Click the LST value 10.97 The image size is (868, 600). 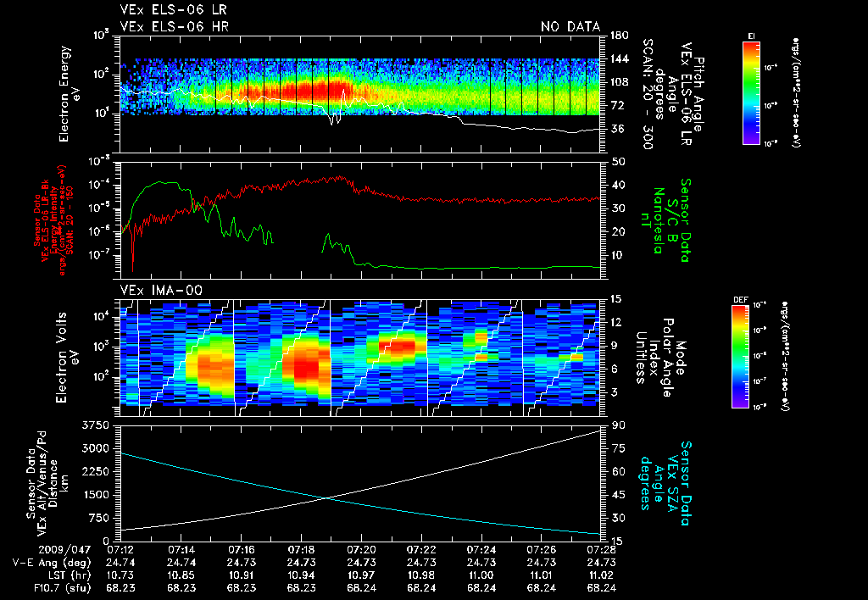361,575
